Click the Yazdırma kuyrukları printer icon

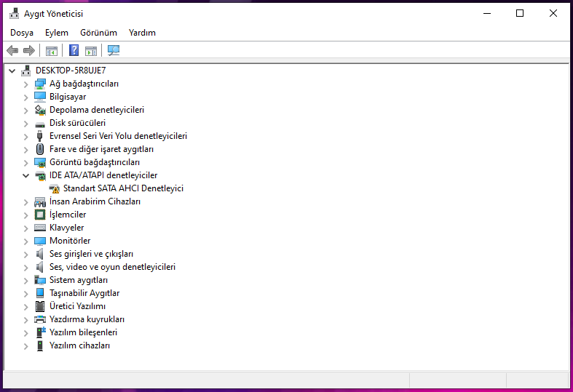point(40,319)
